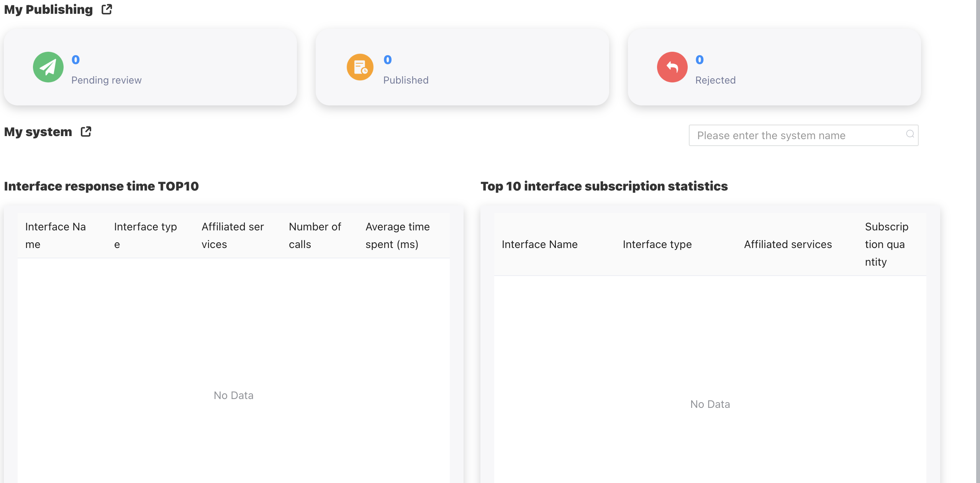Open My Publishing external link icon

(107, 9)
